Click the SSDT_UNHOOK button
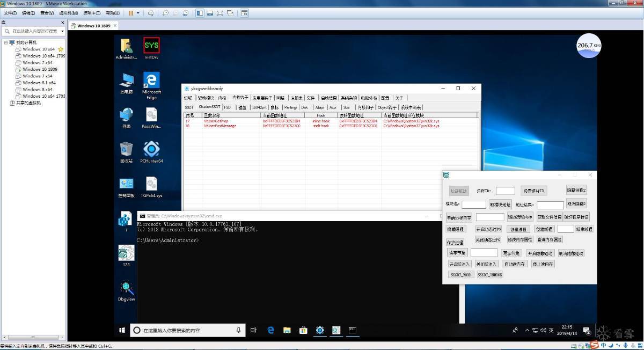644x350 pixels. [x=489, y=274]
